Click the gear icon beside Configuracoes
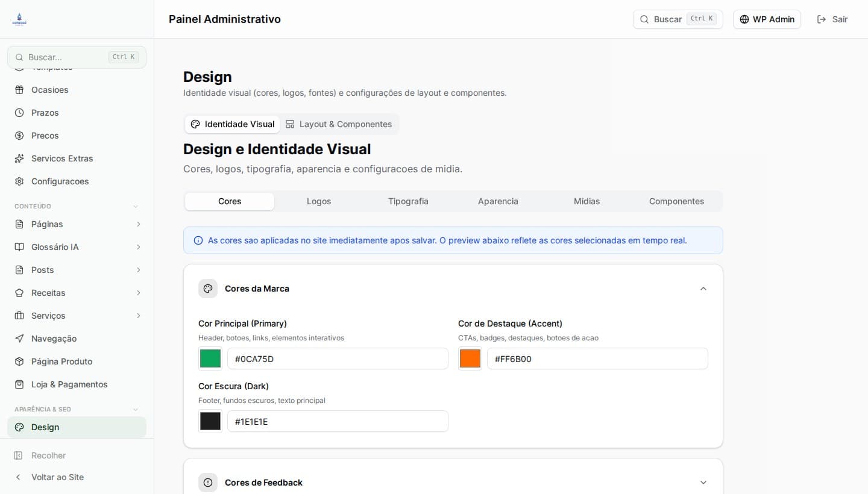868x494 pixels. (x=19, y=181)
